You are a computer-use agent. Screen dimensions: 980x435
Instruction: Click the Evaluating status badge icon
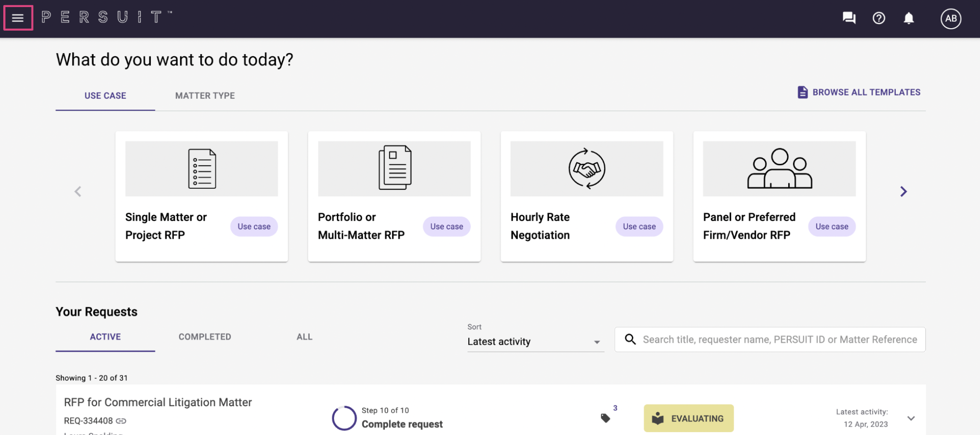657,418
